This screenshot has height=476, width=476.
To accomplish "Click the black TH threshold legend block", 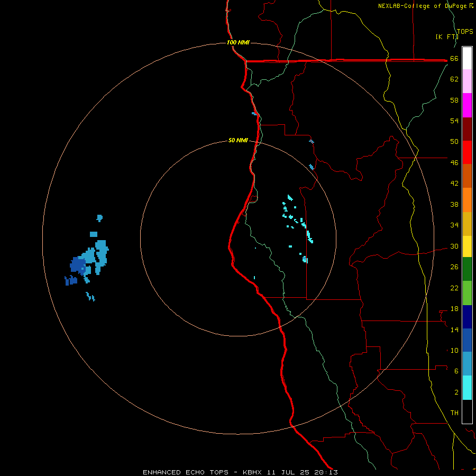I will pyautogui.click(x=467, y=411).
